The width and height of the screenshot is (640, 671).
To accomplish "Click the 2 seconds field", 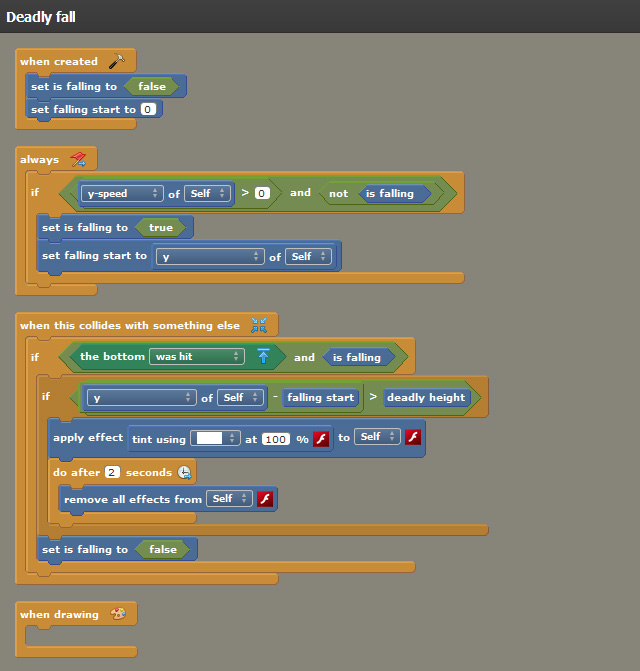I will pos(112,472).
